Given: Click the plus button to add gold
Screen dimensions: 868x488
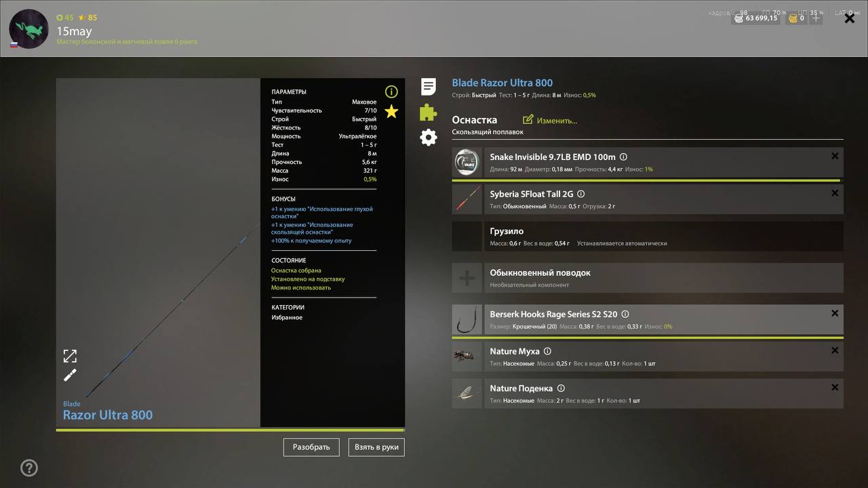Looking at the screenshot, I should tap(816, 18).
